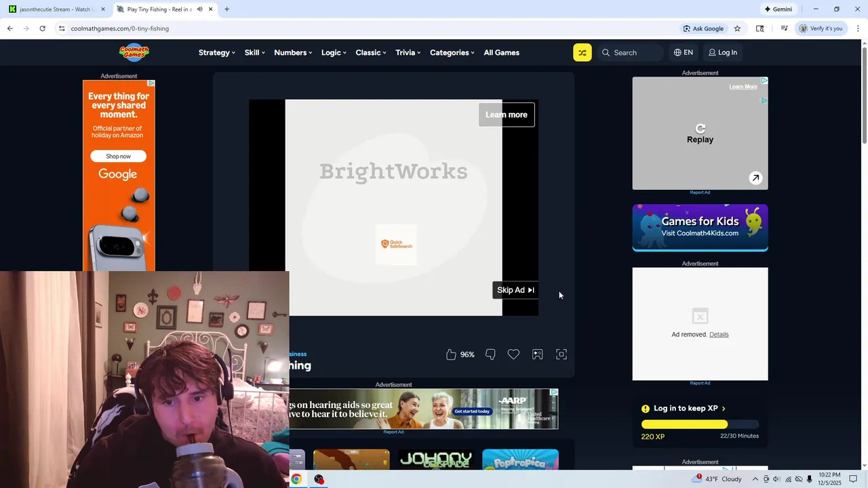Open the media controls icon
The image size is (868, 488).
click(x=784, y=28)
